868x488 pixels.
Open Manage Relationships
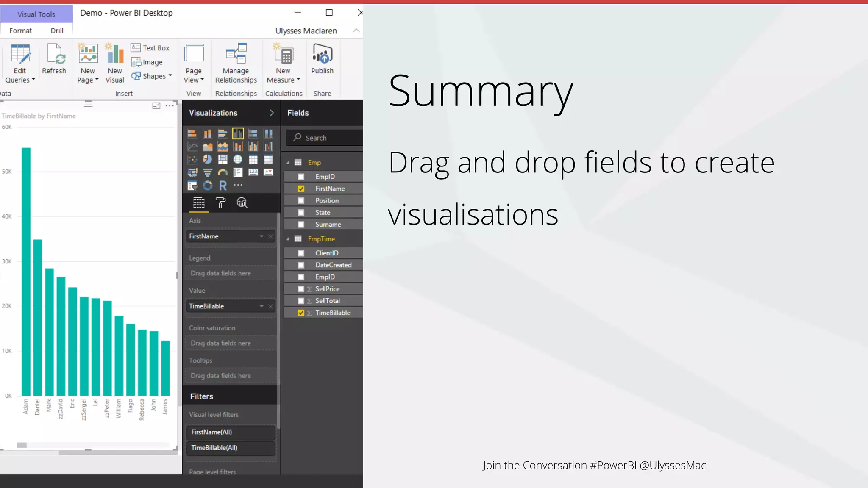(x=236, y=64)
